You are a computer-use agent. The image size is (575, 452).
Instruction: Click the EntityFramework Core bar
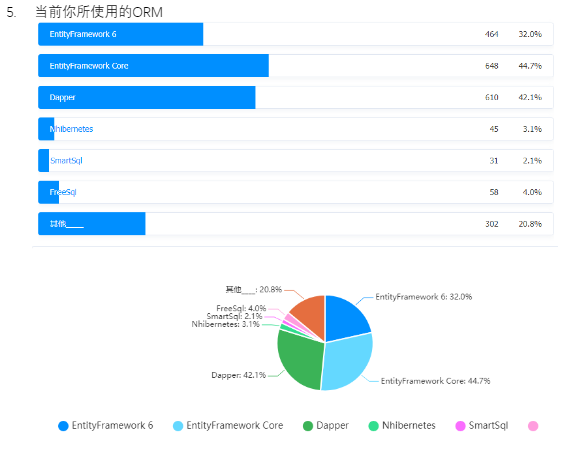click(x=153, y=66)
